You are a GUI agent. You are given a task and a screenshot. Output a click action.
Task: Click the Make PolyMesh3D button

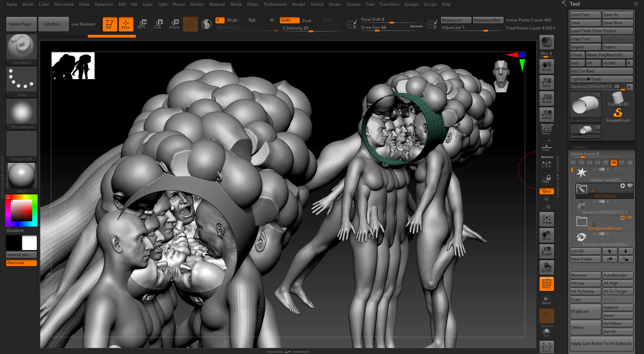pyautogui.click(x=609, y=55)
